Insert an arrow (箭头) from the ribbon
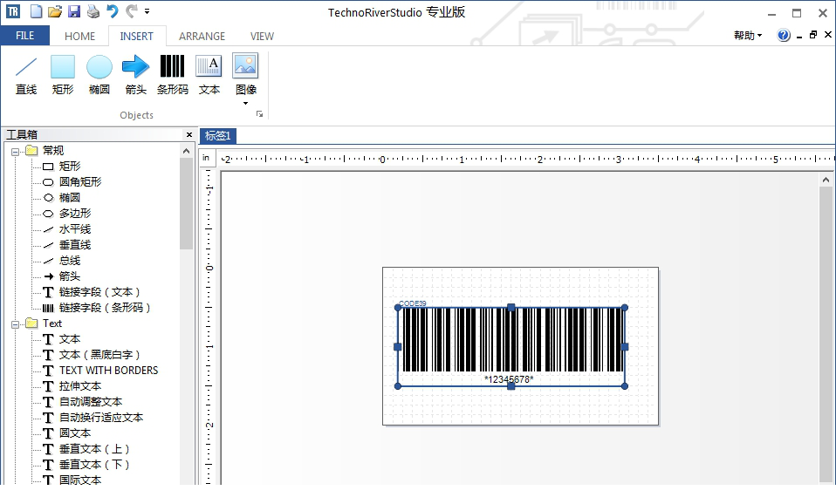 (135, 75)
